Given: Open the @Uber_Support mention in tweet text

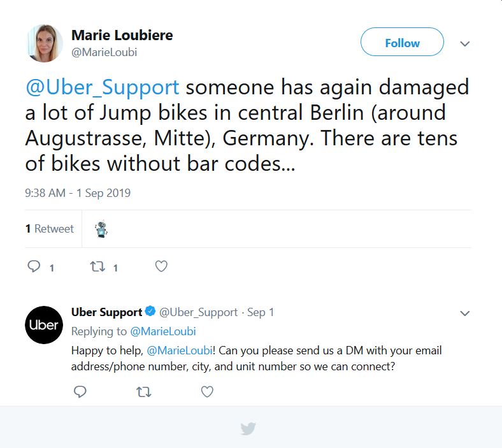Looking at the screenshot, I should pyautogui.click(x=102, y=87).
